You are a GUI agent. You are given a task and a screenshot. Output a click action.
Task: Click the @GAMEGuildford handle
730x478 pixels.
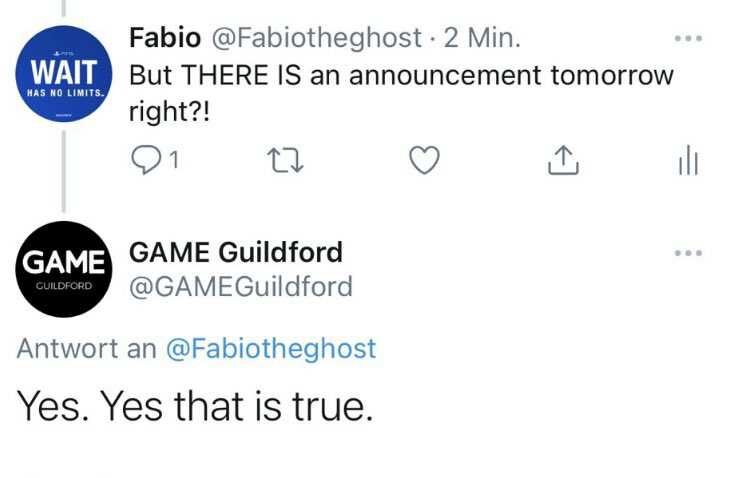point(241,287)
